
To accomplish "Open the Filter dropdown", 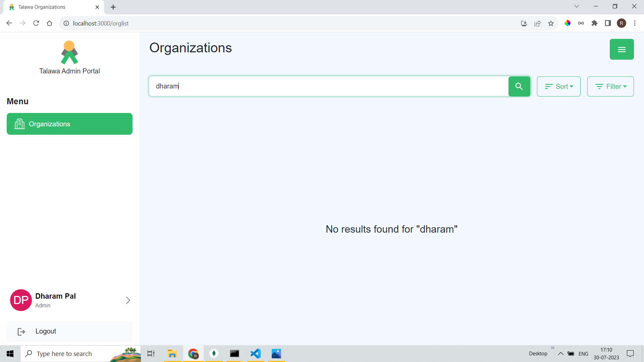I will click(x=610, y=86).
